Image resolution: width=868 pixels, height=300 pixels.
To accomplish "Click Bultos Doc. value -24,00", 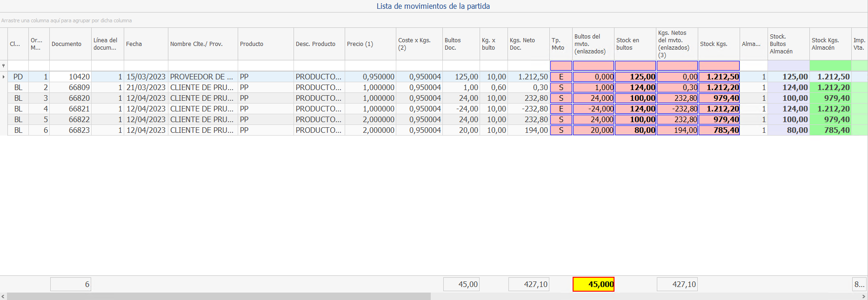I will point(461,109).
